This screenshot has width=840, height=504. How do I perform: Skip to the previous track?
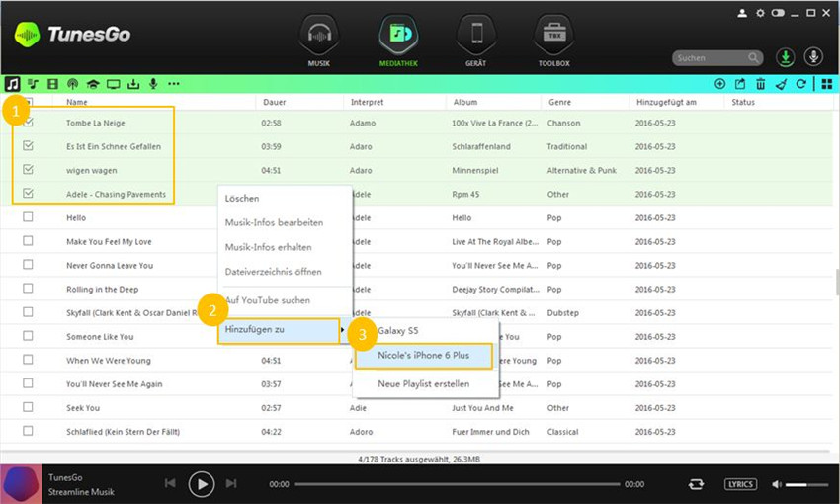170,483
